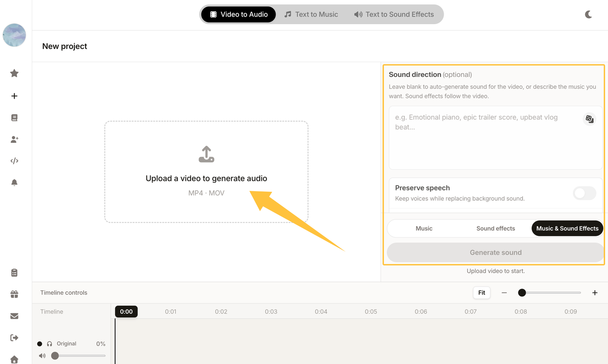Toggle dark mode moon icon
Screen dimensions: 608x364
pos(589,14)
